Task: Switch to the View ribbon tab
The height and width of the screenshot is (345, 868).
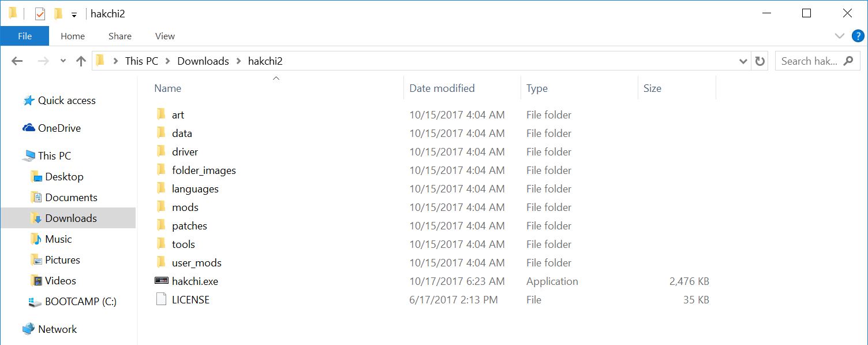Action: [x=164, y=36]
